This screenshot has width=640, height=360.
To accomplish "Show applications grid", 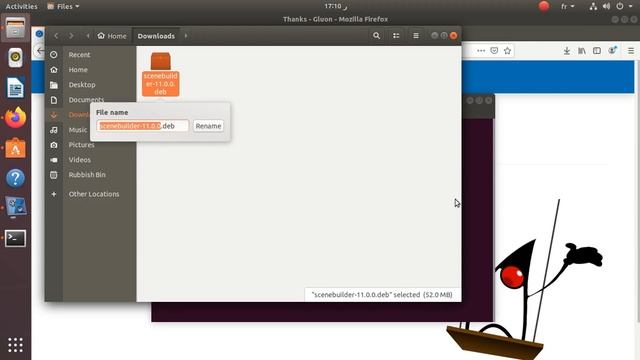I will point(15,345).
